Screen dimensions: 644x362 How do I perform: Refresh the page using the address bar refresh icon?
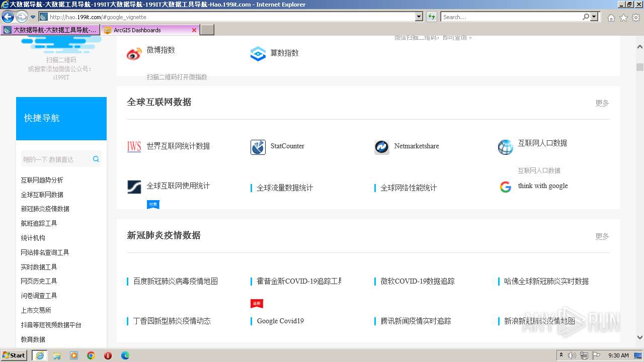pos(432,17)
